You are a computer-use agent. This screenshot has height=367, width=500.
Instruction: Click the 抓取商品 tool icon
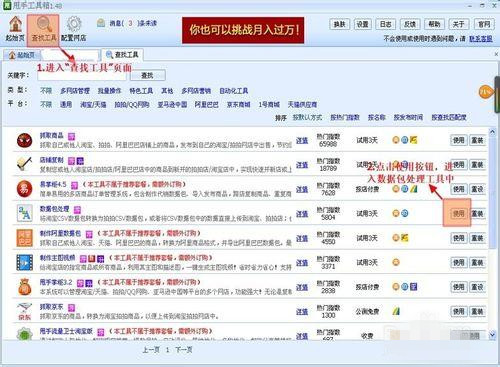[24, 140]
